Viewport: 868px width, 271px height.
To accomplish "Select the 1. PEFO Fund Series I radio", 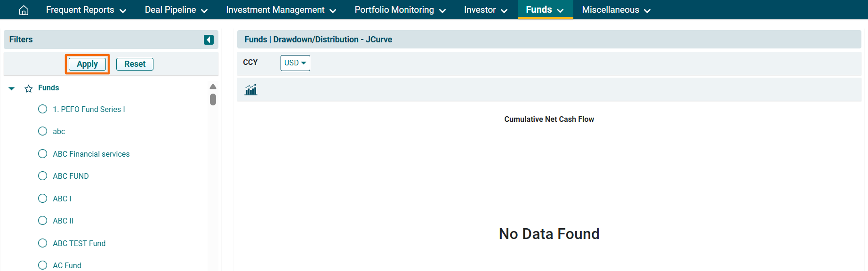I will click(43, 109).
